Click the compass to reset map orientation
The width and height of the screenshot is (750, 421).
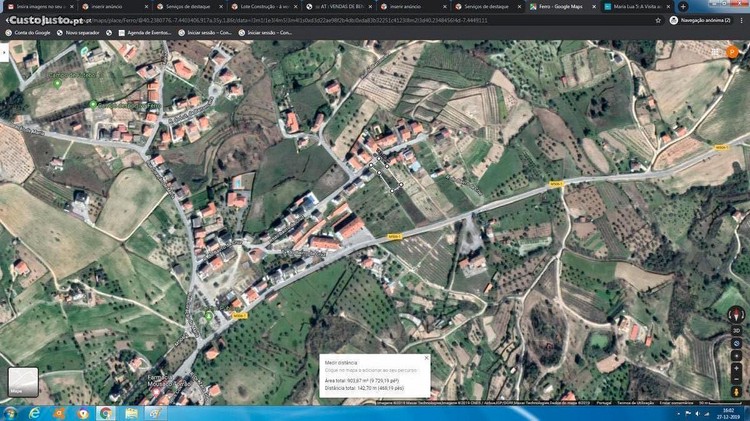click(736, 312)
